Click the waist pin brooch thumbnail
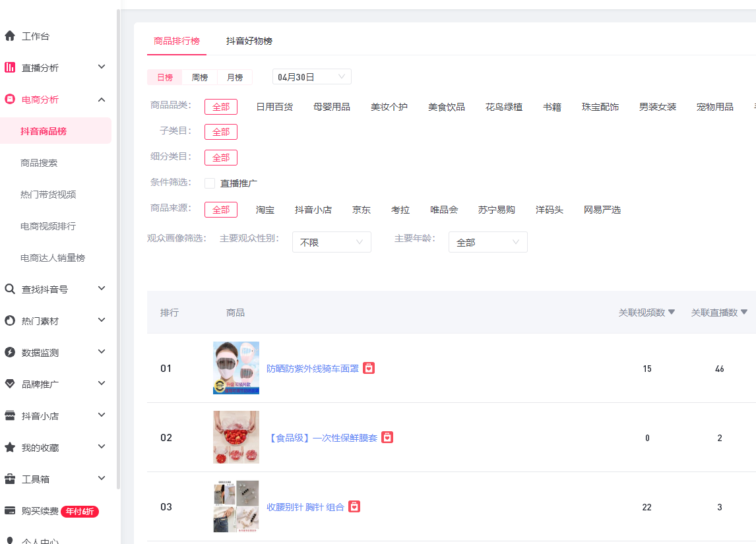Screen dimensions: 756x544 tap(236, 506)
